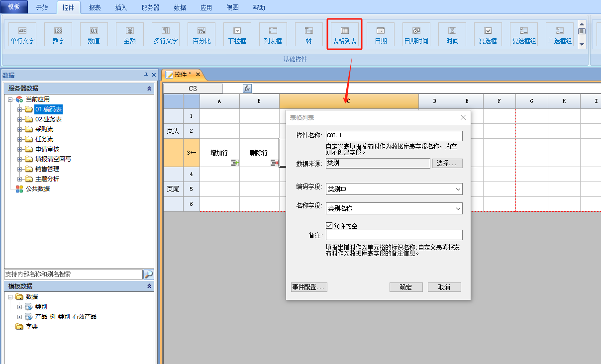
Task: Click the 备注 input field
Action: point(394,235)
